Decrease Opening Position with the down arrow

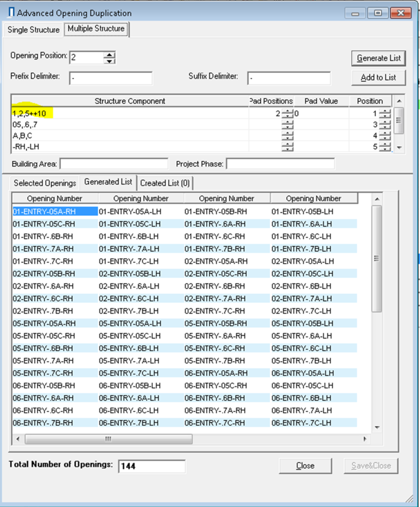[x=110, y=61]
